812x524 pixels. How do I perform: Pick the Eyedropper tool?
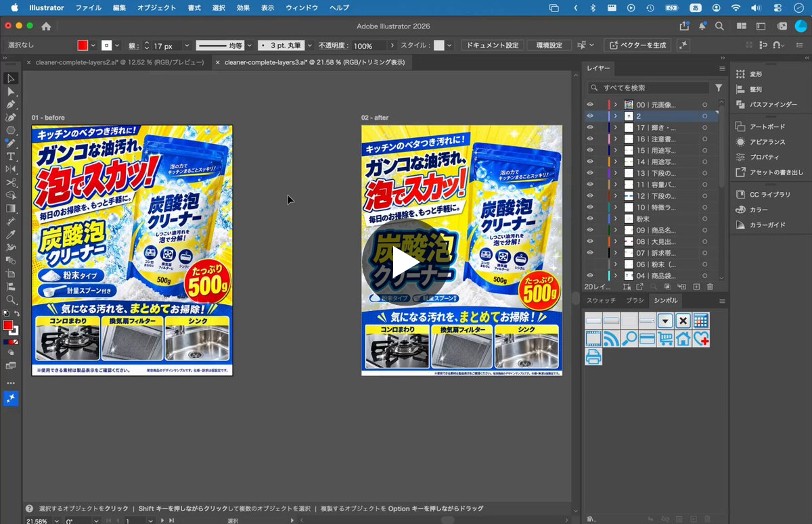pyautogui.click(x=11, y=235)
